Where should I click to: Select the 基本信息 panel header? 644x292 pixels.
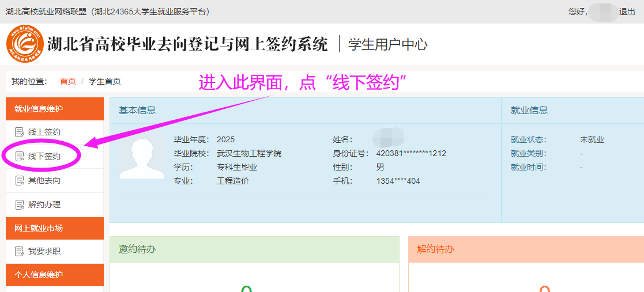pyautogui.click(x=137, y=110)
